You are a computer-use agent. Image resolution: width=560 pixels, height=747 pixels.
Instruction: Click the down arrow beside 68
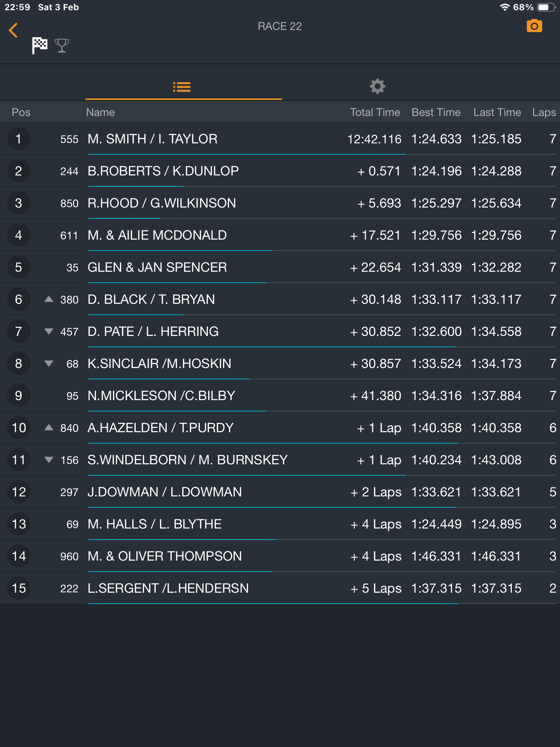coord(49,363)
